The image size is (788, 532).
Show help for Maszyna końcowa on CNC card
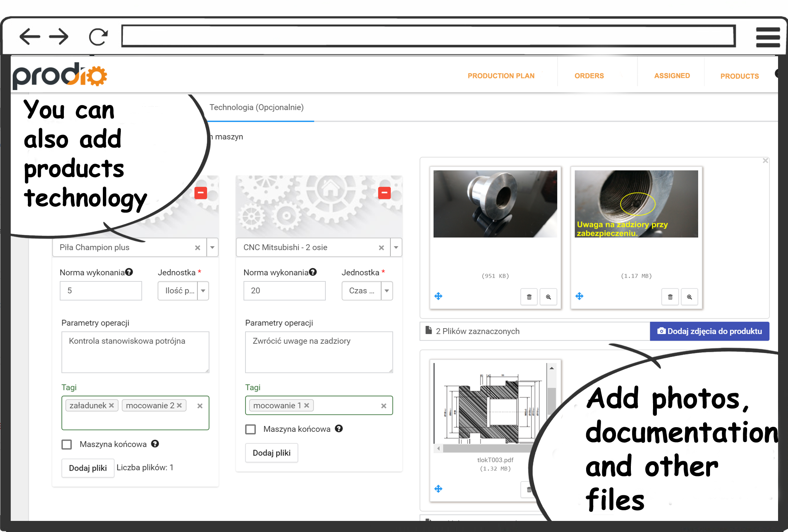coord(339,428)
